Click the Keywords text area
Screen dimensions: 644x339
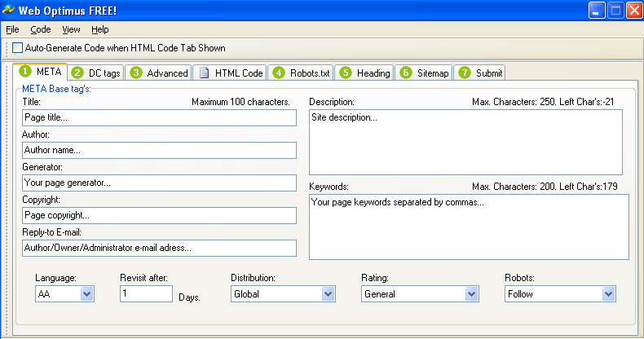(x=469, y=227)
